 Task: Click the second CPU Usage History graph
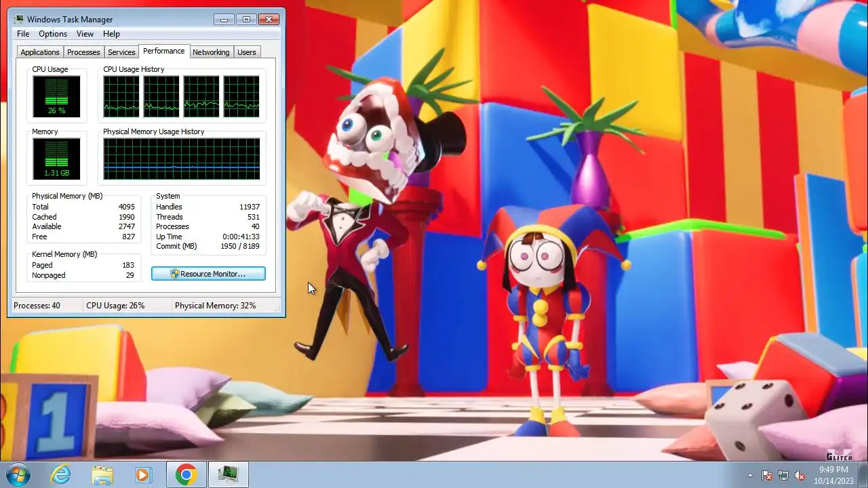[161, 96]
